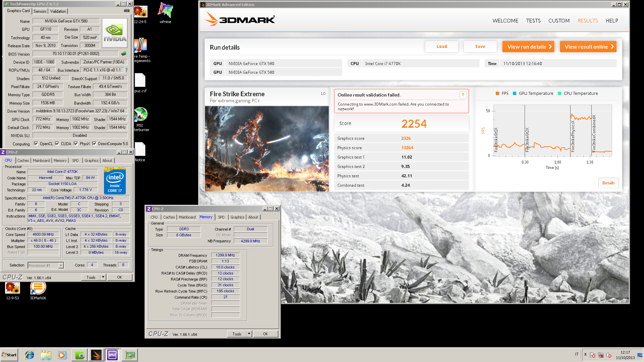The height and width of the screenshot is (362, 644).
Task: Click the BIOS save chip icon in GPU-Z
Action: tap(124, 54)
